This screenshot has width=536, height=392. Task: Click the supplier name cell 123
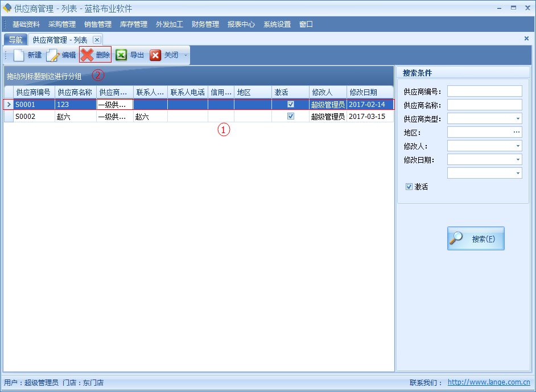click(76, 104)
